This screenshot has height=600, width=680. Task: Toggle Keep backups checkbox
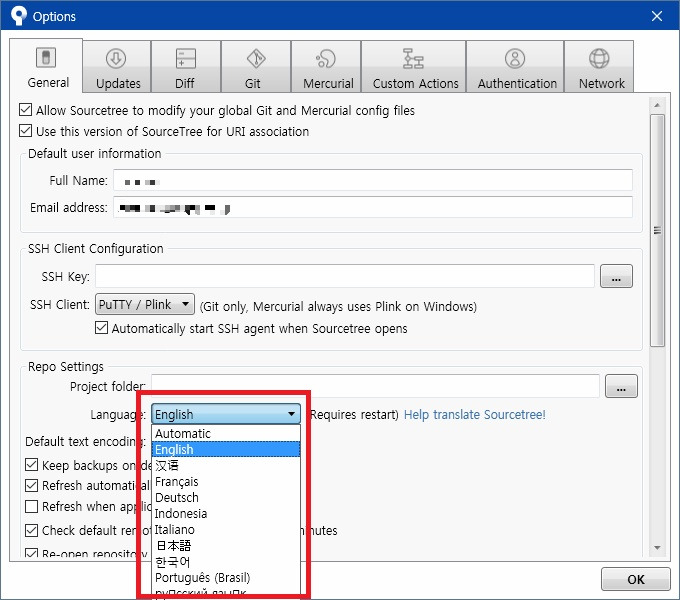[x=31, y=465]
